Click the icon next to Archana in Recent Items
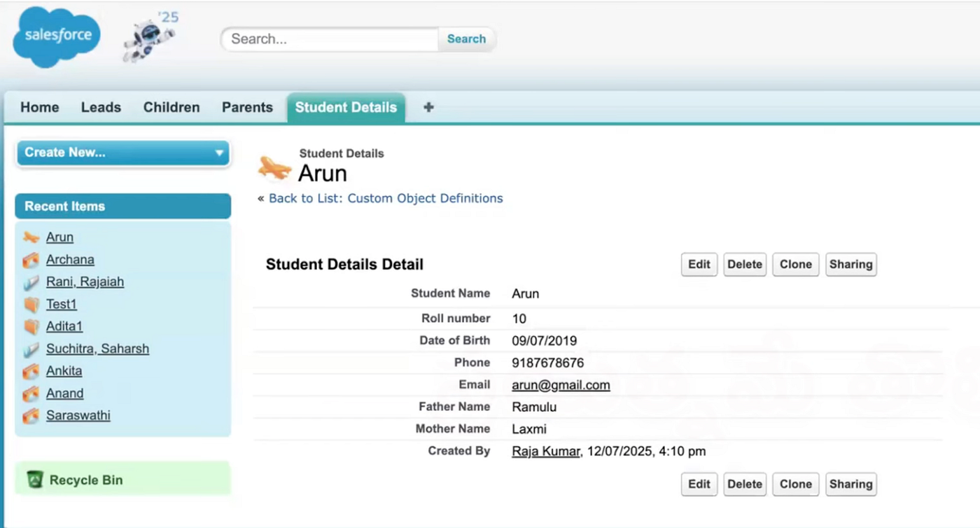The image size is (980, 528). [x=31, y=260]
